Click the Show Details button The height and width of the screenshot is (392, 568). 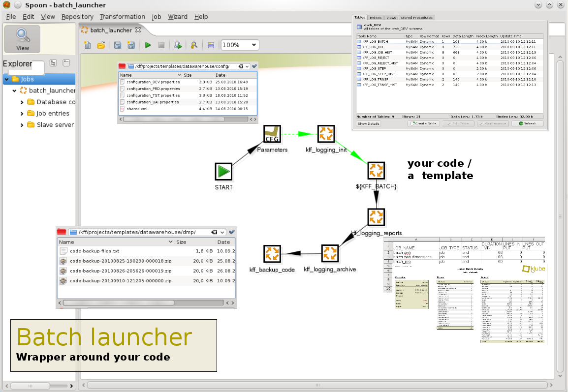[368, 123]
